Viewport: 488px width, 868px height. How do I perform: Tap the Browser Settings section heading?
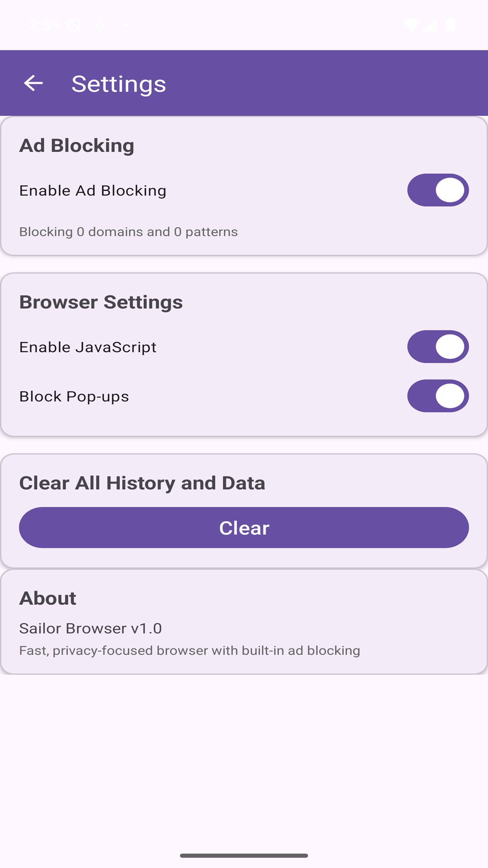click(x=101, y=302)
